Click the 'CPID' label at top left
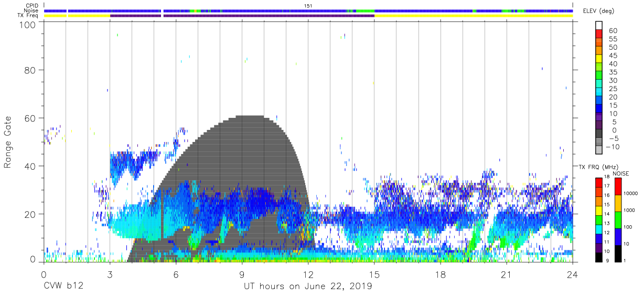 (32, 5)
